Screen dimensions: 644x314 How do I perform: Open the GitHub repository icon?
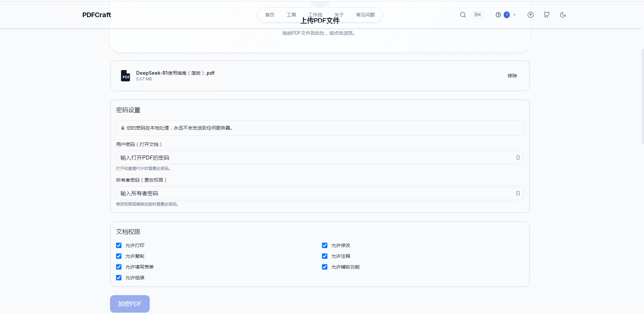(x=547, y=15)
